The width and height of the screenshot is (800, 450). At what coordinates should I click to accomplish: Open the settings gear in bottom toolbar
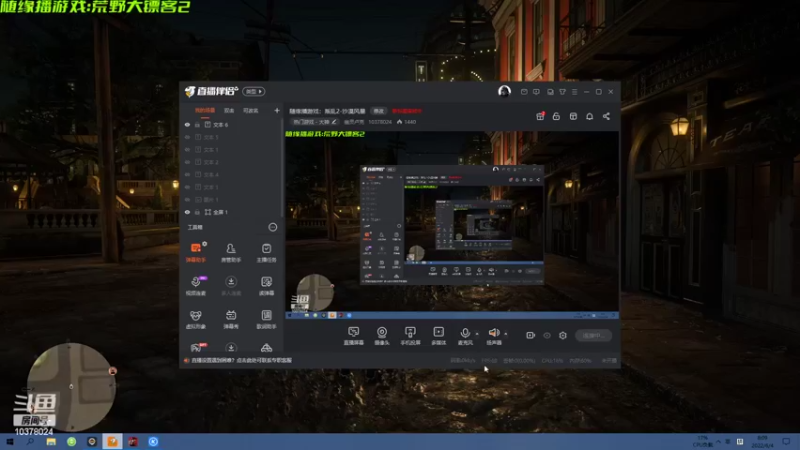click(563, 335)
